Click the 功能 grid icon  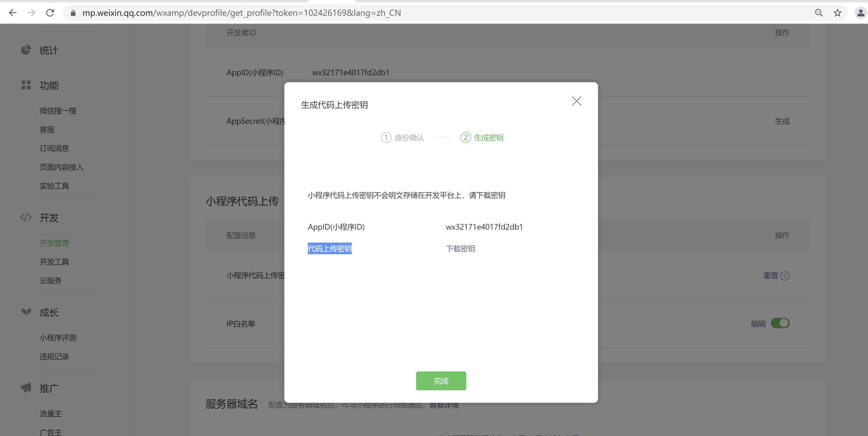[26, 85]
